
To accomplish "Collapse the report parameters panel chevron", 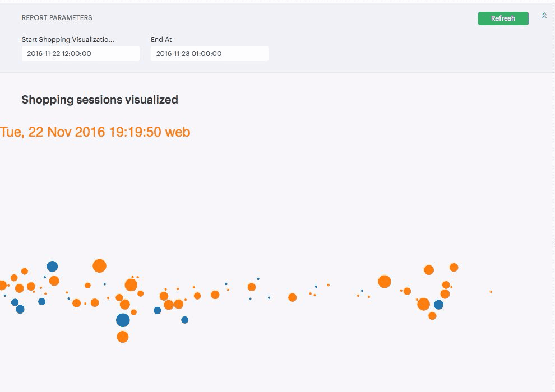I will click(544, 16).
